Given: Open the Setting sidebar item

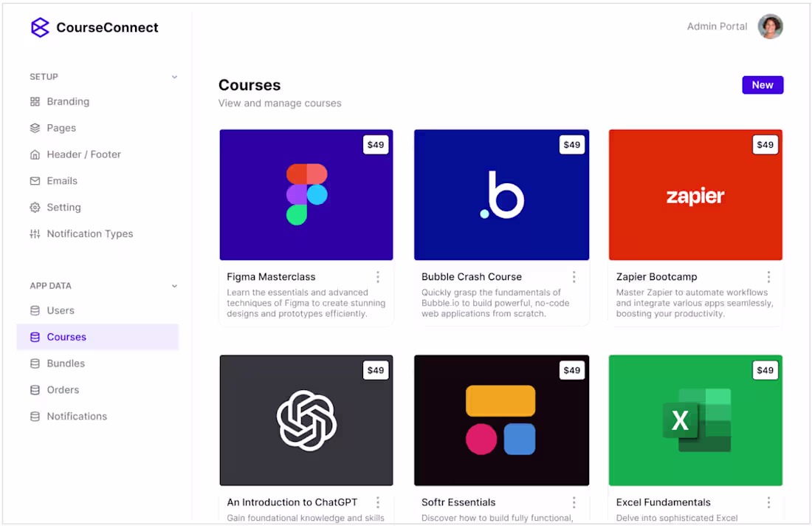Looking at the screenshot, I should pos(98,208).
